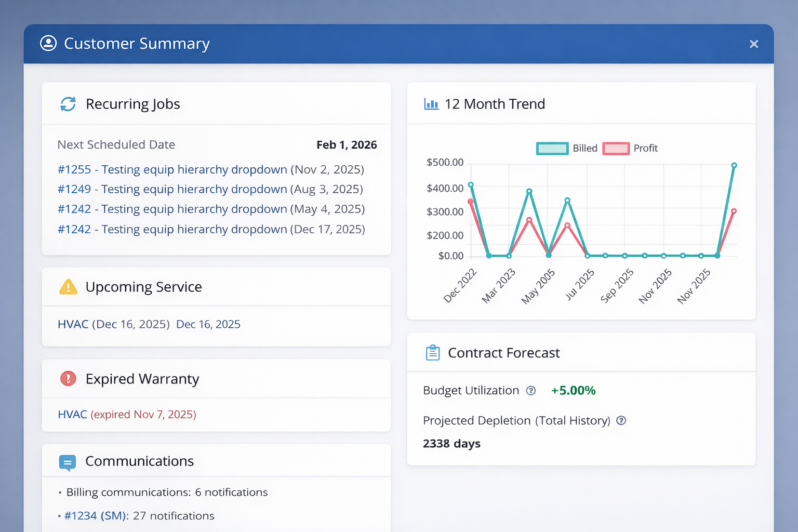The width and height of the screenshot is (798, 532).
Task: Open the expired HVAC warranty entry
Action: click(72, 414)
